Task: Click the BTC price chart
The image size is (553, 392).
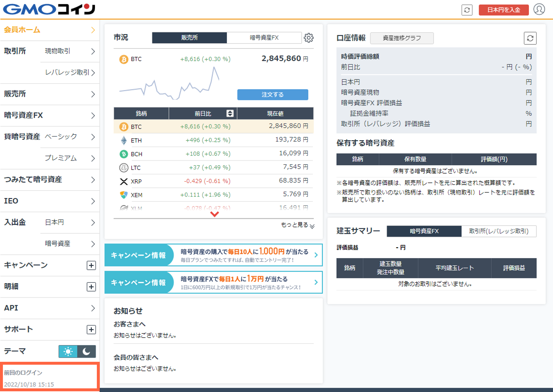Action: pos(169,83)
